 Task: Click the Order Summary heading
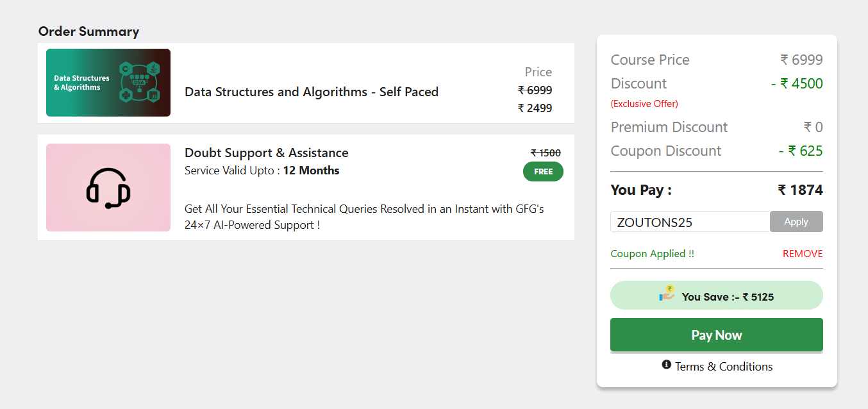(x=88, y=31)
